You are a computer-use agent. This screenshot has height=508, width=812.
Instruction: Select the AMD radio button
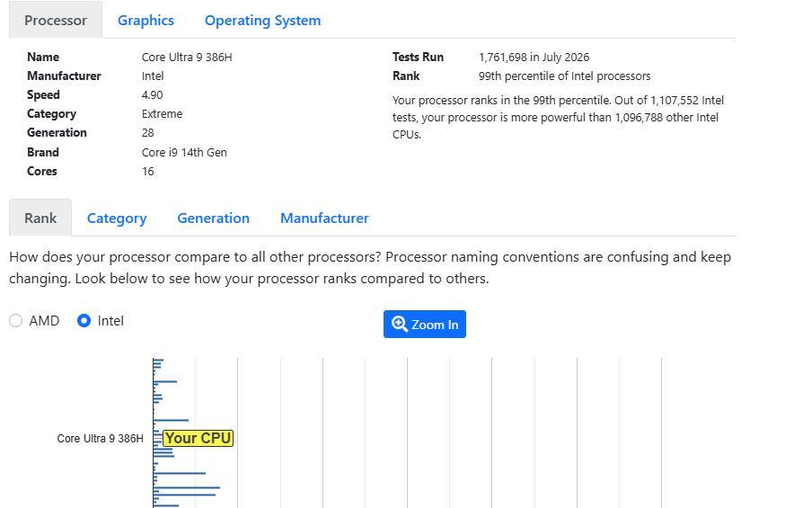[x=16, y=321]
